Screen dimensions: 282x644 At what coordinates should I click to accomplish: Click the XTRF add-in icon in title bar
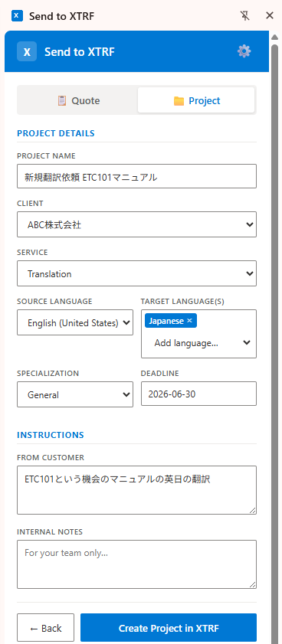tap(18, 15)
